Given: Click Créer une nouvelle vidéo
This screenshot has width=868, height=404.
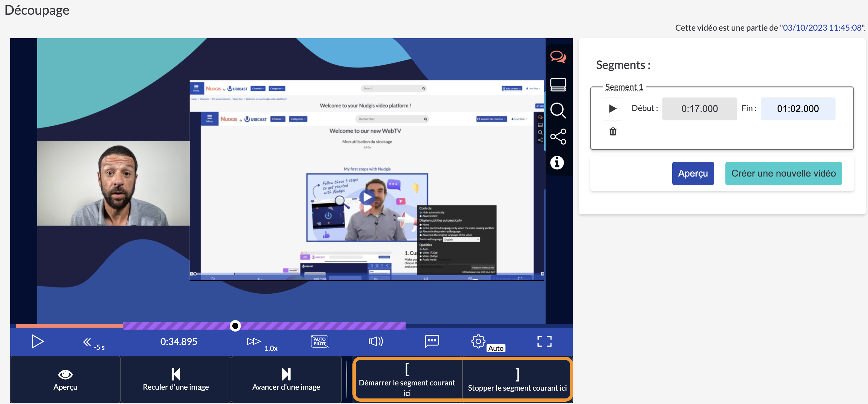Looking at the screenshot, I should click(x=783, y=173).
